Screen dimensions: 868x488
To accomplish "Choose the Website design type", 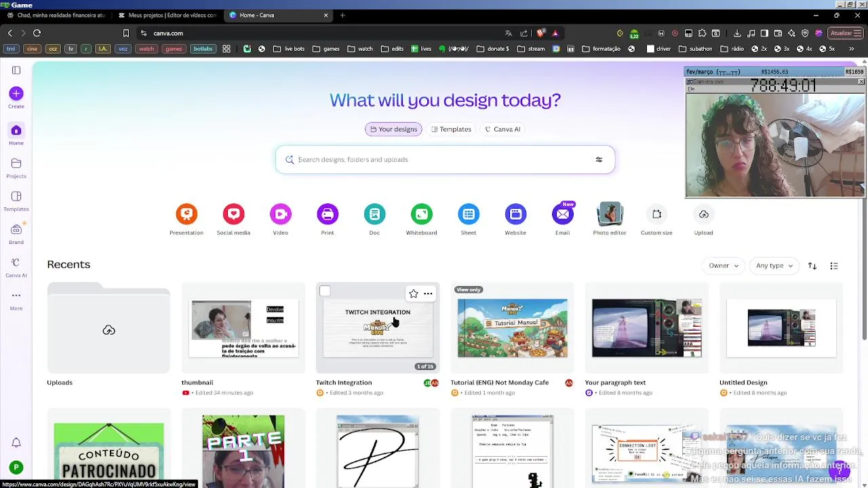I will point(515,220).
